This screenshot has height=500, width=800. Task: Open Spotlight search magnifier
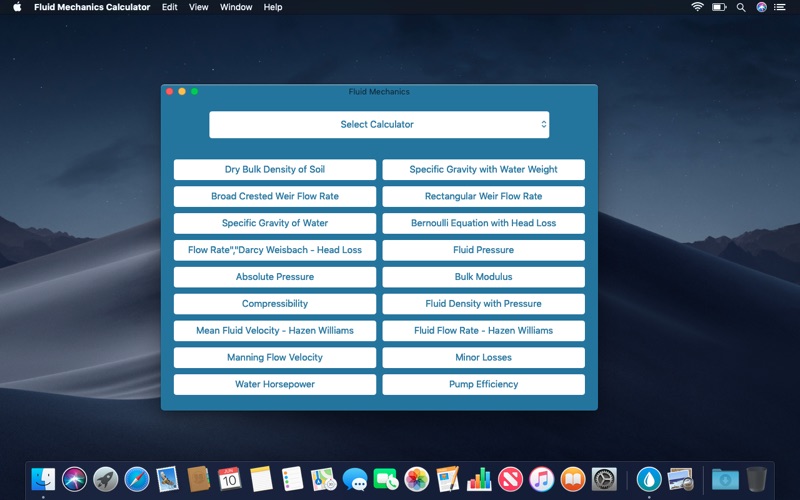point(741,7)
